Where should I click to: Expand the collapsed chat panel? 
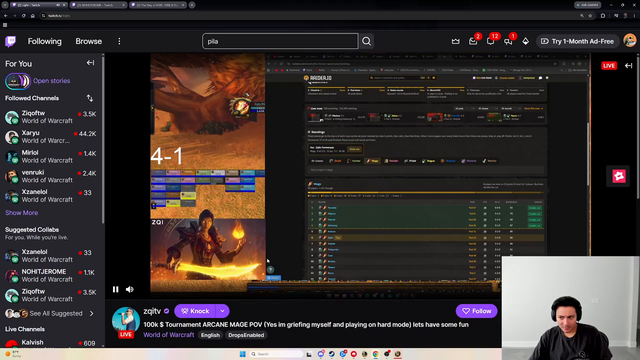629,66
